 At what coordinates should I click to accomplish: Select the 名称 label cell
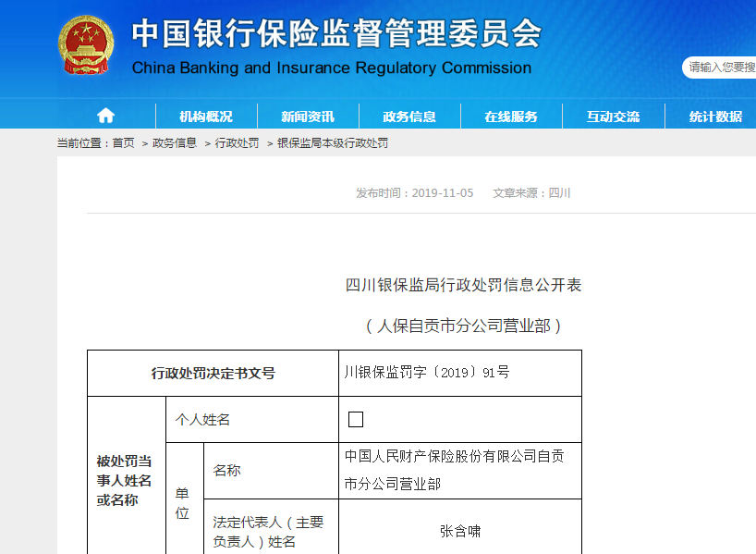click(271, 471)
